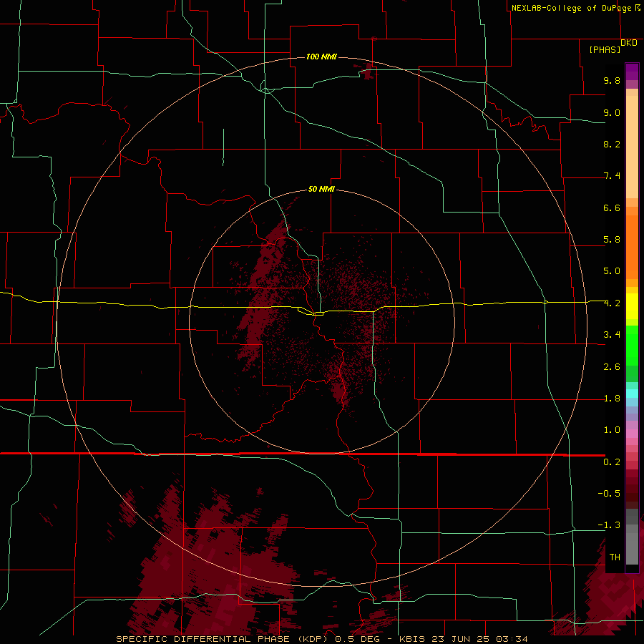Click the "23 JUN 25 03:34" timestamp

(479, 639)
